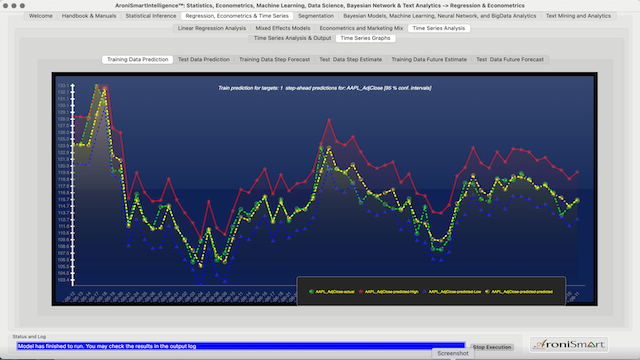
Task: Click the 'Status and Log' label
Action: click(29, 337)
